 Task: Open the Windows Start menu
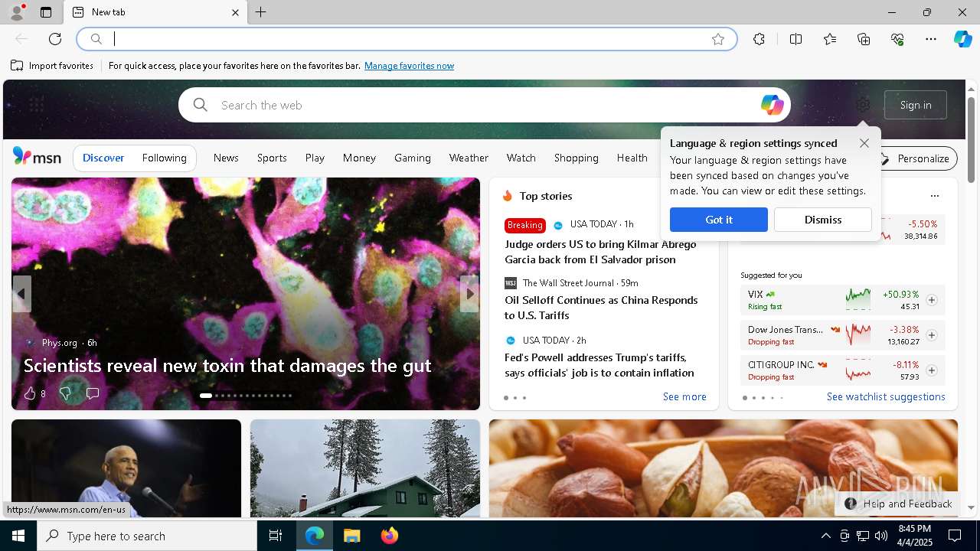18,536
